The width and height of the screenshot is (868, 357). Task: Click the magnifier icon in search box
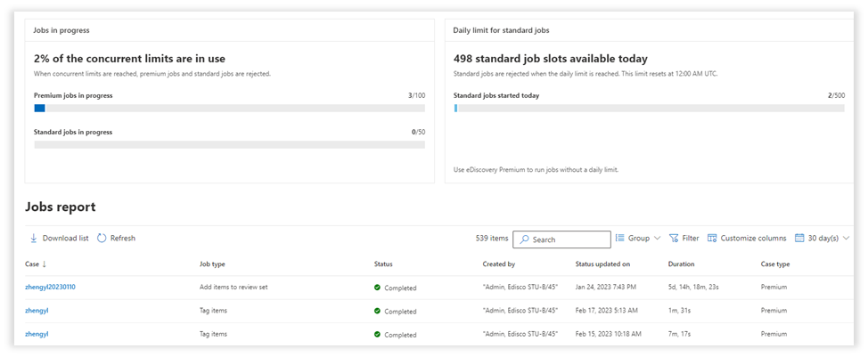tap(524, 239)
